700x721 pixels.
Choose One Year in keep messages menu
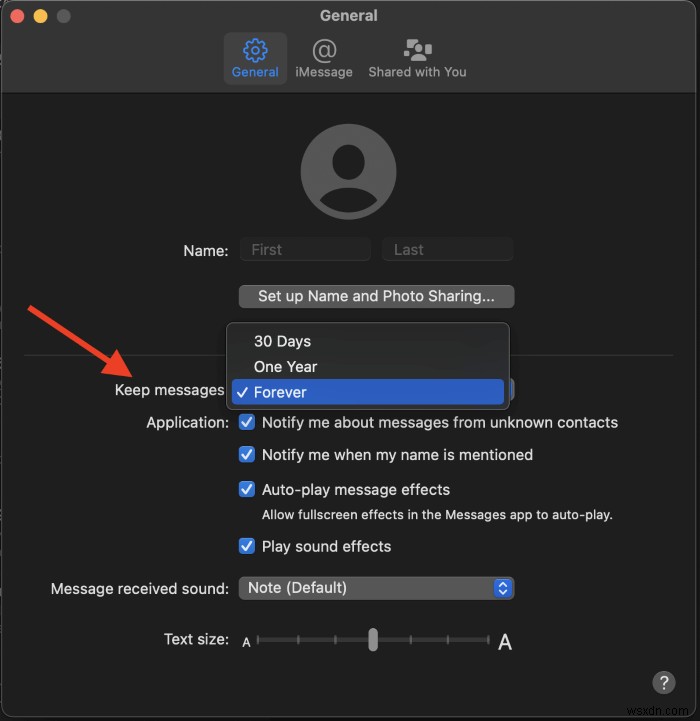tap(367, 366)
